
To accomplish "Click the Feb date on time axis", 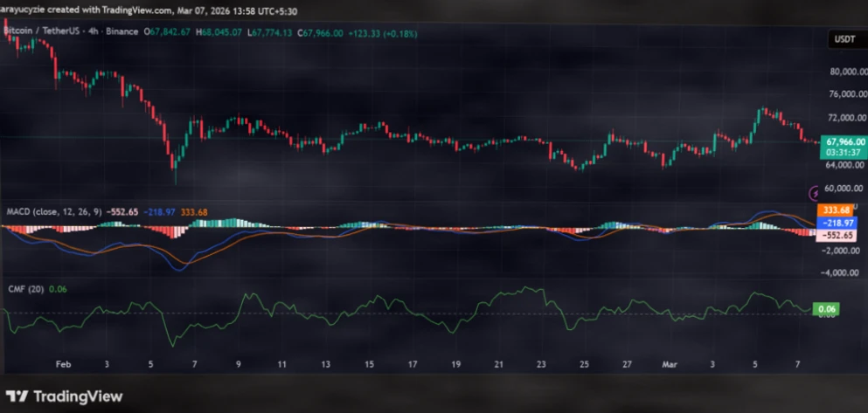I will click(x=62, y=362).
